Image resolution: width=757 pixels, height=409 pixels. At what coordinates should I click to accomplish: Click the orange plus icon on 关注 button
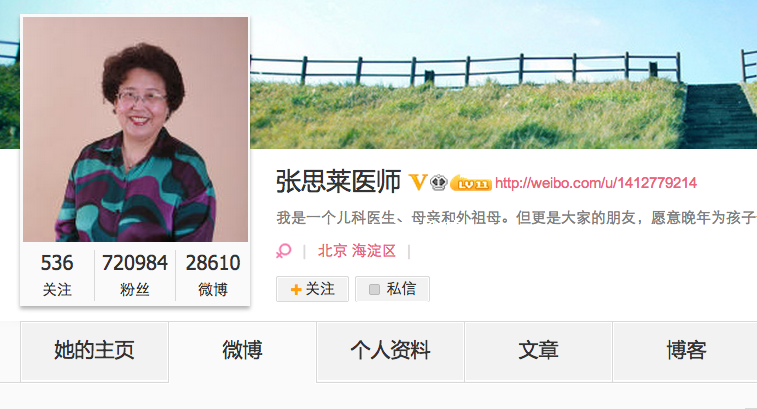coord(296,289)
